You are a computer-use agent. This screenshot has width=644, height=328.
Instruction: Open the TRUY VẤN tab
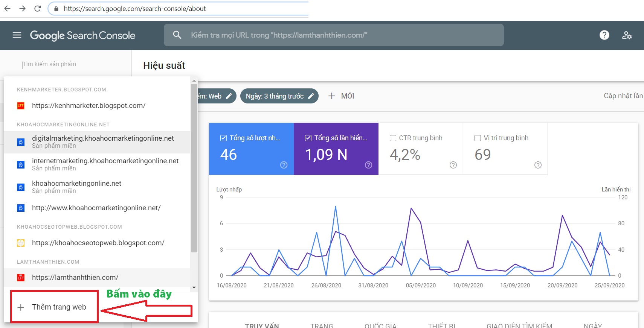(262, 325)
